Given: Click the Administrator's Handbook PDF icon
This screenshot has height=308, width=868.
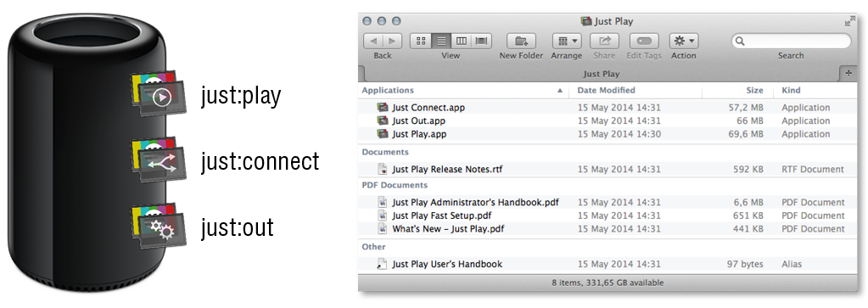Looking at the screenshot, I should 383,202.
